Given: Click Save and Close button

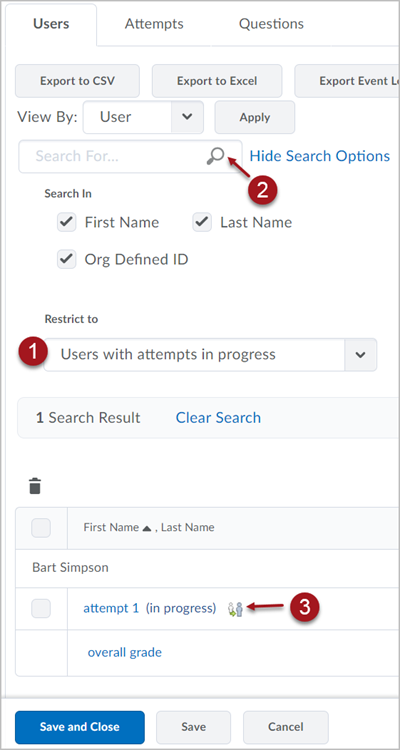Looking at the screenshot, I should point(80,727).
